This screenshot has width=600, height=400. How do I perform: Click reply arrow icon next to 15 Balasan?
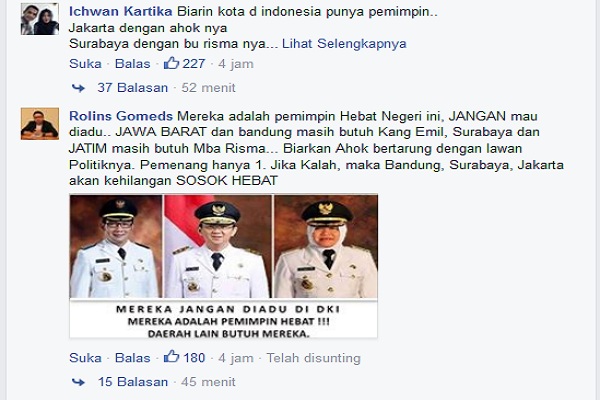click(x=78, y=382)
